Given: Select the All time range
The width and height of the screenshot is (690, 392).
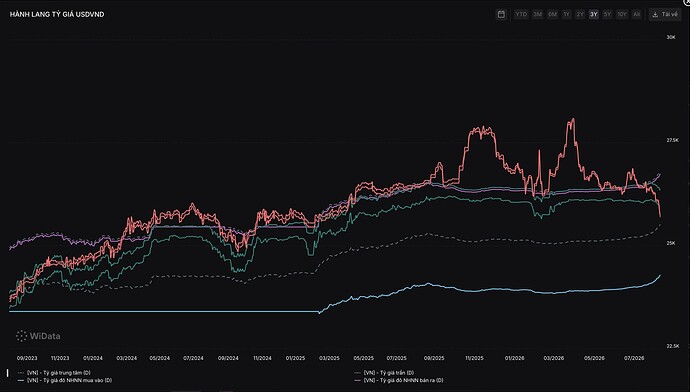Looking at the screenshot, I should click(636, 15).
